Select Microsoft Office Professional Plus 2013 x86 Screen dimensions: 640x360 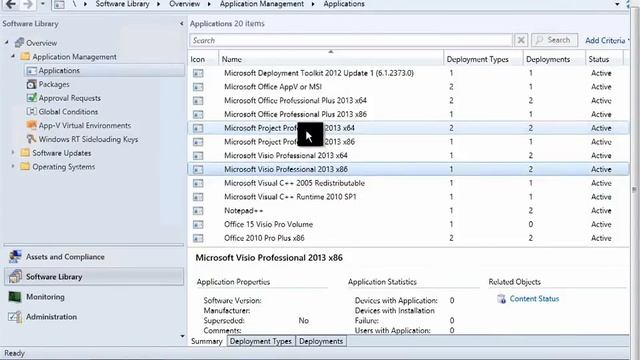pos(408,114)
